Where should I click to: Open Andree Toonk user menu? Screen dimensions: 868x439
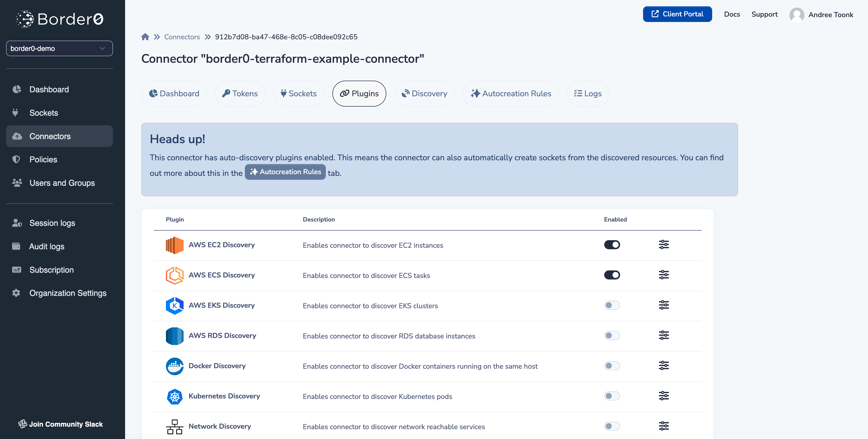(831, 15)
